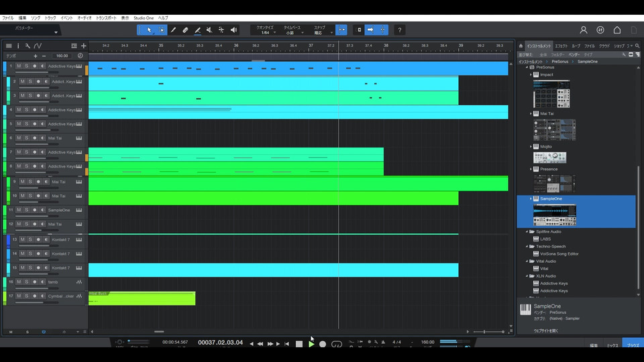The image size is (644, 362).
Task: Select the Cymbal clip on track 17
Action: click(142, 298)
